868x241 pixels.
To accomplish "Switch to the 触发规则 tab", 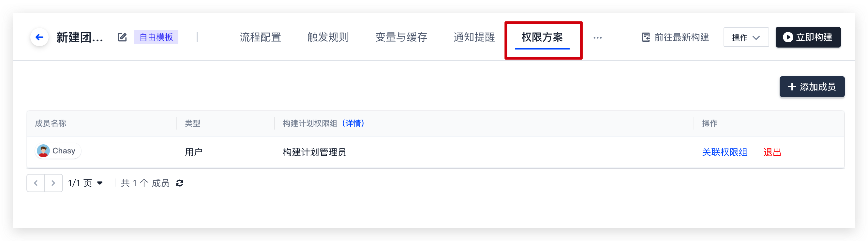I will [x=328, y=37].
